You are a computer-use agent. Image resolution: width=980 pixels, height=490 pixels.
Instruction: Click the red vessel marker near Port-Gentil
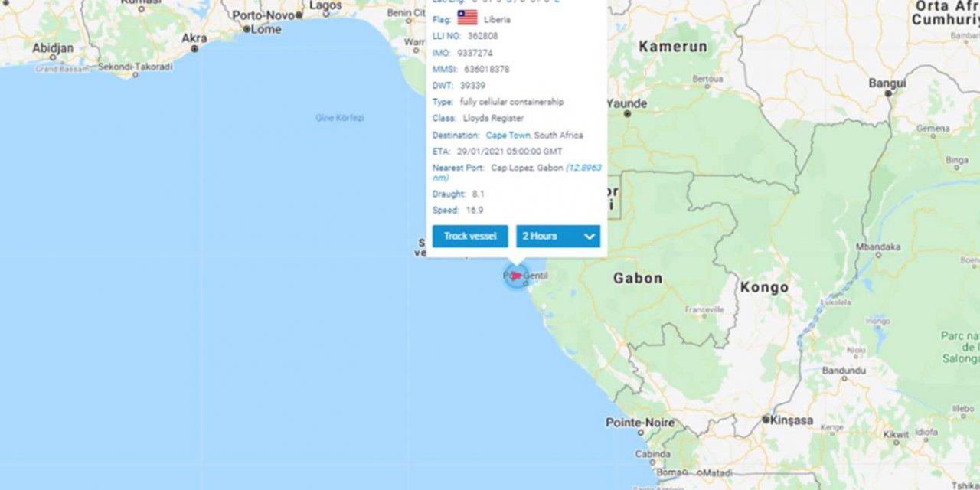pyautogui.click(x=517, y=276)
